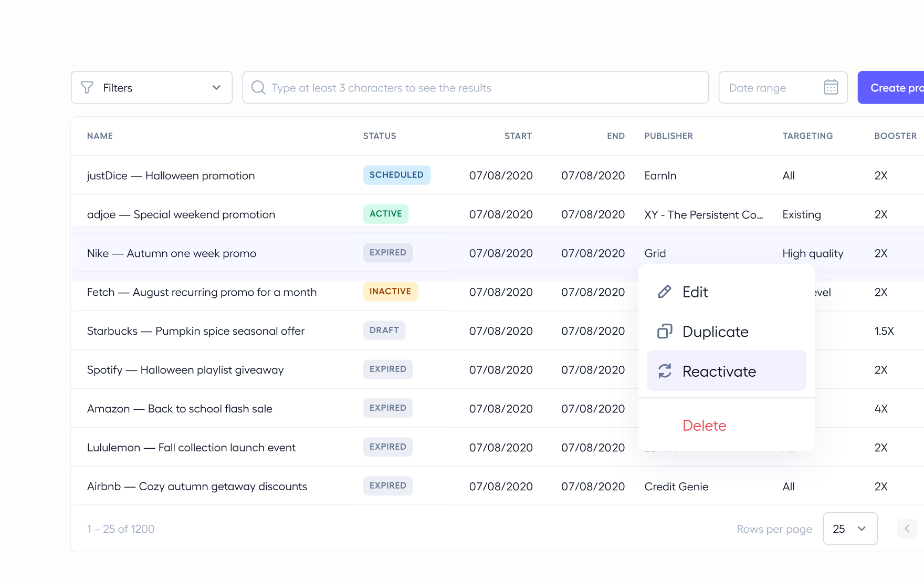Click the TARGETING column header
The width and height of the screenshot is (924, 578).
[807, 136]
